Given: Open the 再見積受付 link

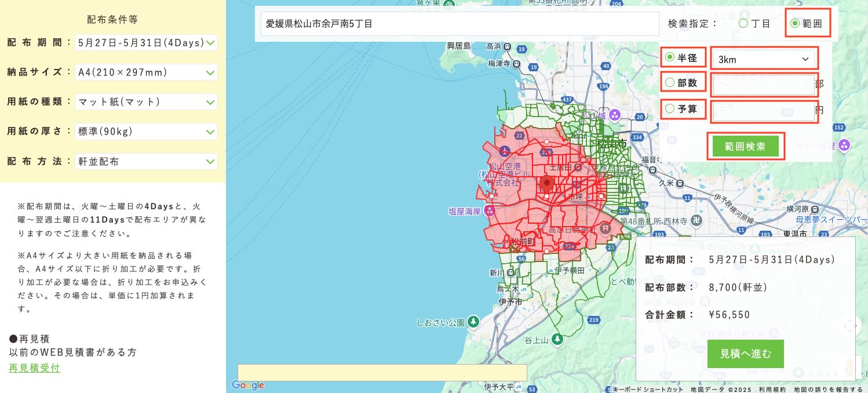Looking at the screenshot, I should 35,368.
